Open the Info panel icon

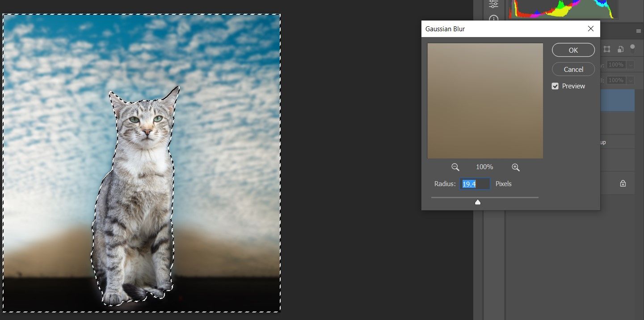(493, 19)
